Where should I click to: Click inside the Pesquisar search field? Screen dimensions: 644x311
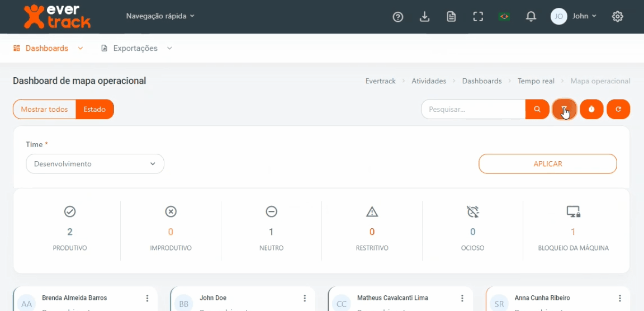coord(473,109)
